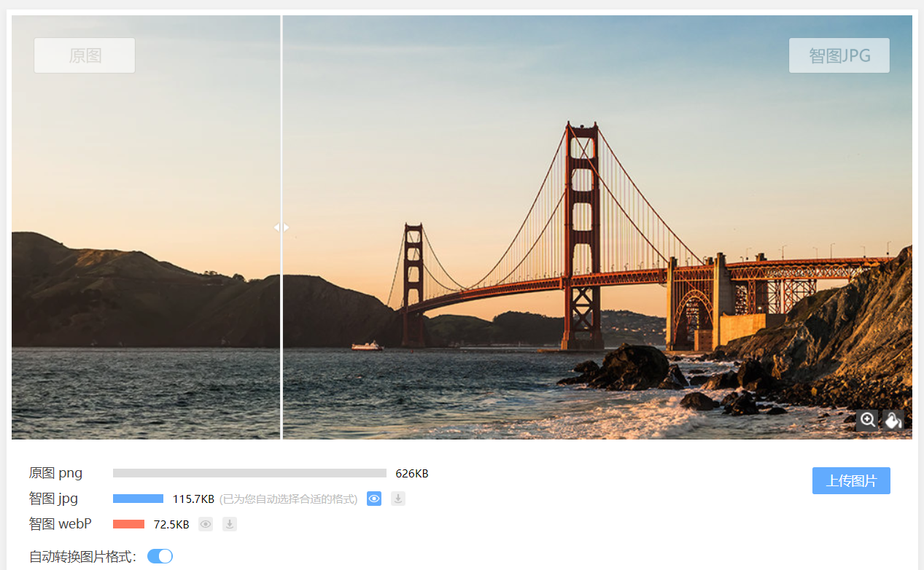The height and width of the screenshot is (570, 924).
Task: Click the 上传图片 button
Action: pyautogui.click(x=851, y=481)
